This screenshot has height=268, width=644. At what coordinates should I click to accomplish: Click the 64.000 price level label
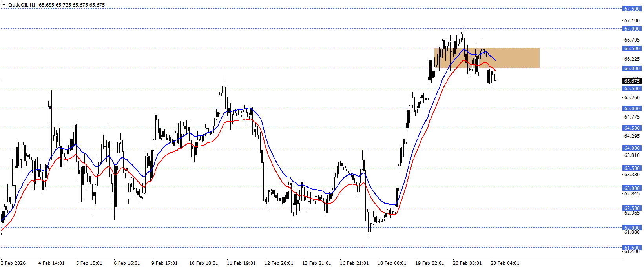click(632, 148)
